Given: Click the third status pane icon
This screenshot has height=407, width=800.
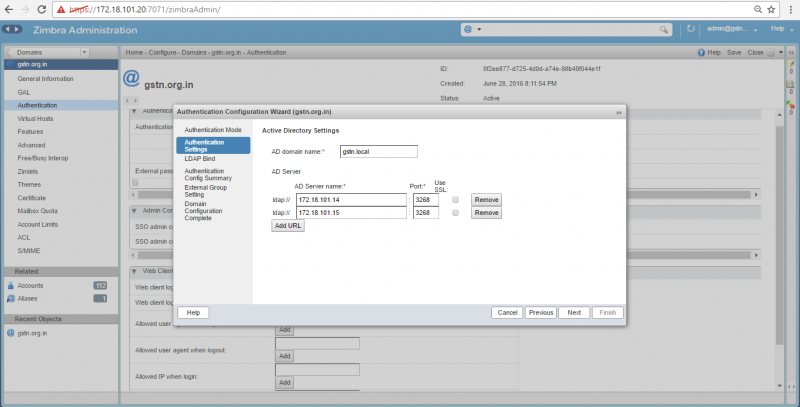Looking at the screenshot, I should pyautogui.click(x=791, y=105).
